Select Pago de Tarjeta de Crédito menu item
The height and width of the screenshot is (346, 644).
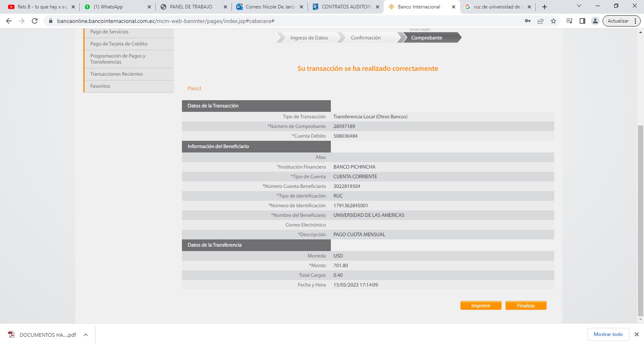click(119, 44)
